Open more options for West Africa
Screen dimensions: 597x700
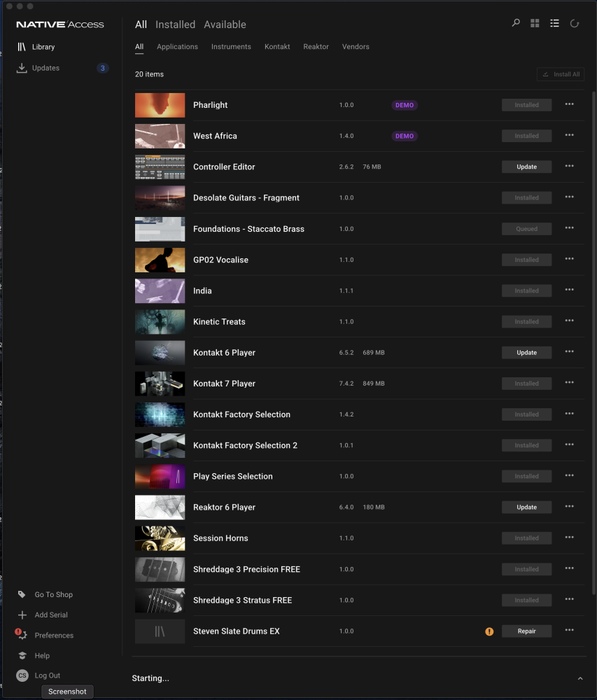click(x=569, y=135)
